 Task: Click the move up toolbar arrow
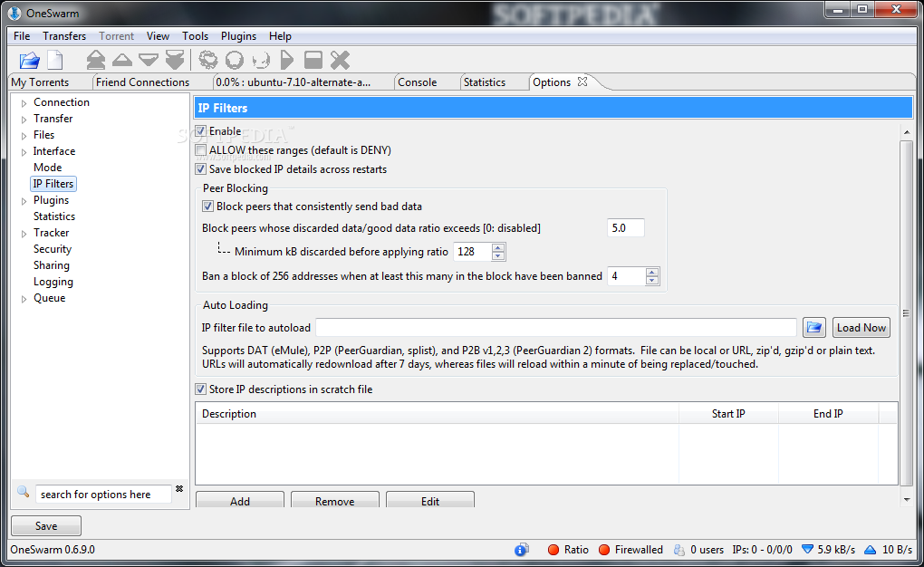pyautogui.click(x=122, y=60)
